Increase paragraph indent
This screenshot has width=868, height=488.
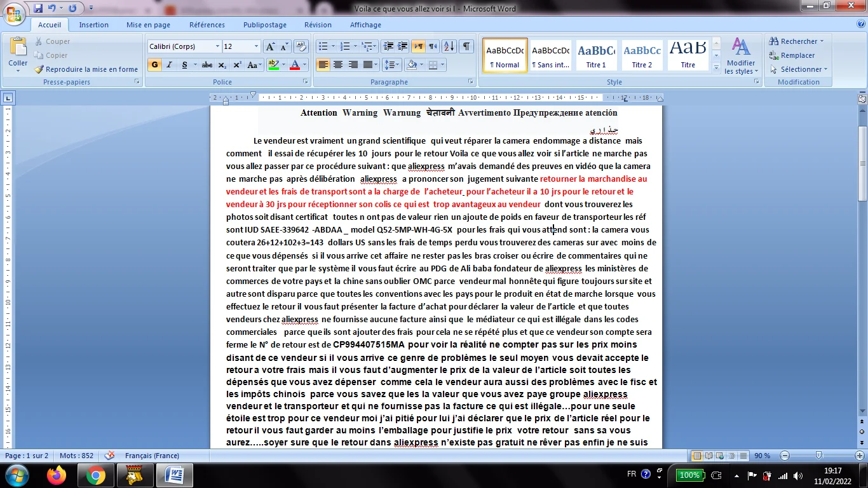click(402, 46)
